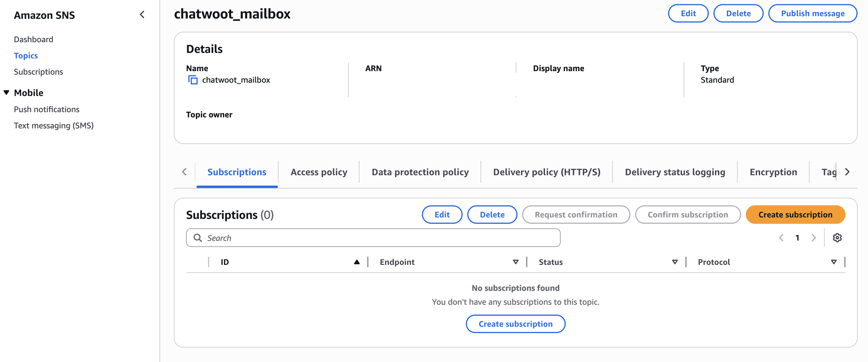Sort by Status column arrow
Image resolution: width=868 pixels, height=362 pixels.
(x=675, y=262)
